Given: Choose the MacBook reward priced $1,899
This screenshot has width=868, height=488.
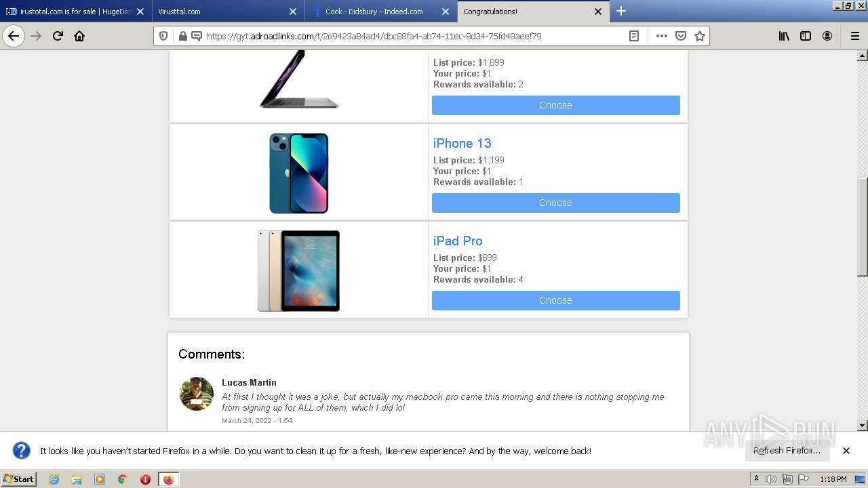Looking at the screenshot, I should [x=555, y=105].
